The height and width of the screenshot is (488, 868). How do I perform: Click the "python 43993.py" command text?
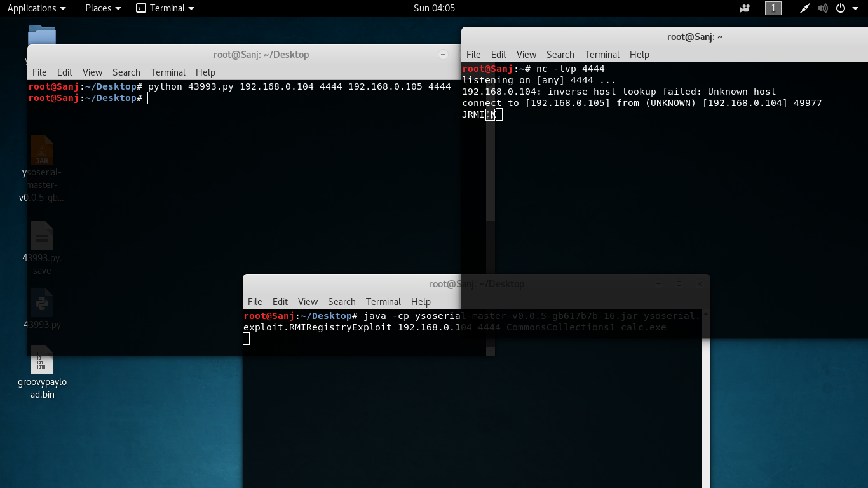[299, 86]
